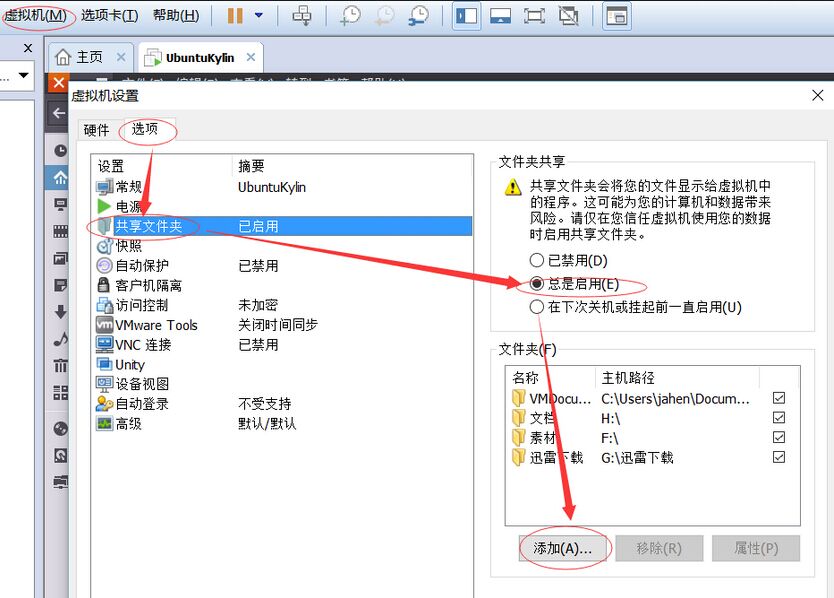The height and width of the screenshot is (598, 834).
Task: Toggle the library sidebar view icon
Action: (466, 15)
